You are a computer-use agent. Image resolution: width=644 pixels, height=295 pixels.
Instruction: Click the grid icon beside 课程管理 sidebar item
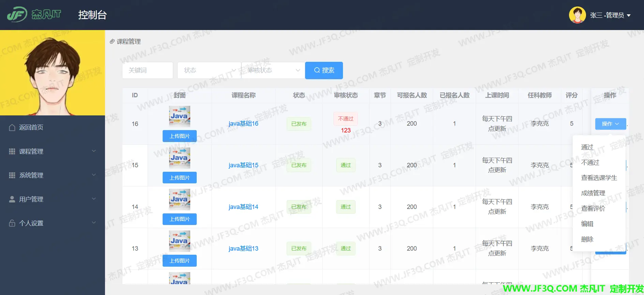click(12, 151)
